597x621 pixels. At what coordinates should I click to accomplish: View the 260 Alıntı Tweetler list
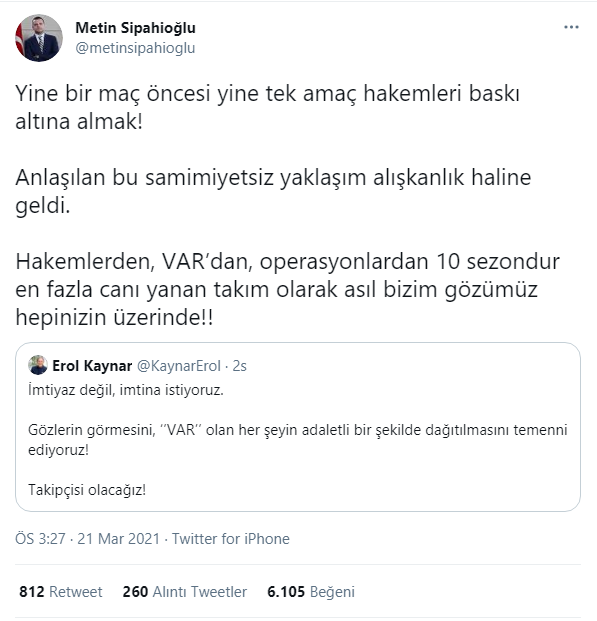coord(185,592)
